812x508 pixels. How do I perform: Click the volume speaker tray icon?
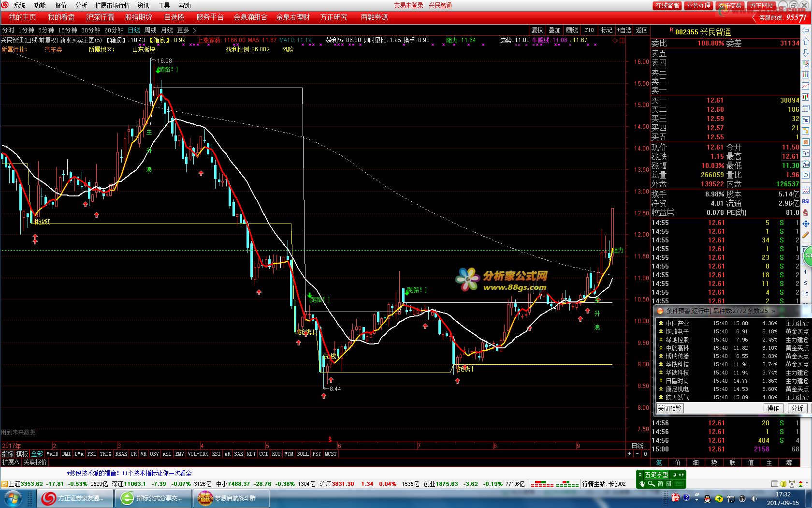tap(753, 499)
